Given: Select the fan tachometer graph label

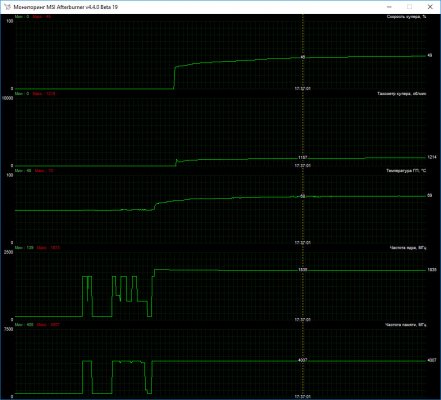Looking at the screenshot, I should point(402,94).
